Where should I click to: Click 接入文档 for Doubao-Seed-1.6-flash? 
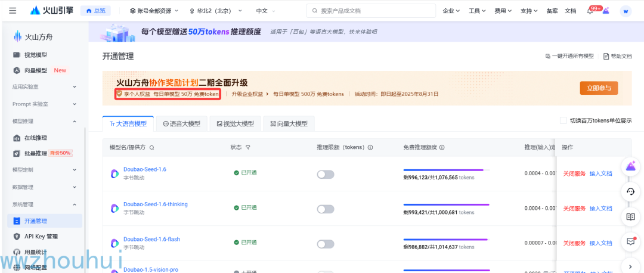pos(601,243)
